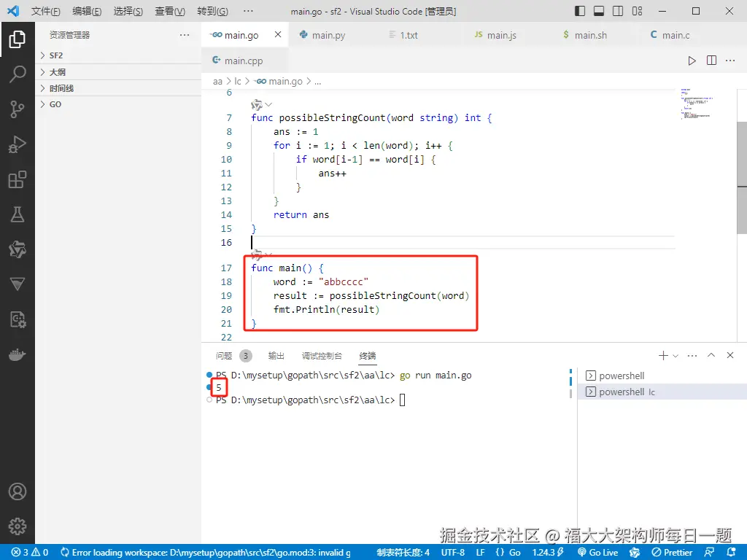Open the Extensions view
The height and width of the screenshot is (560, 747).
(x=18, y=179)
